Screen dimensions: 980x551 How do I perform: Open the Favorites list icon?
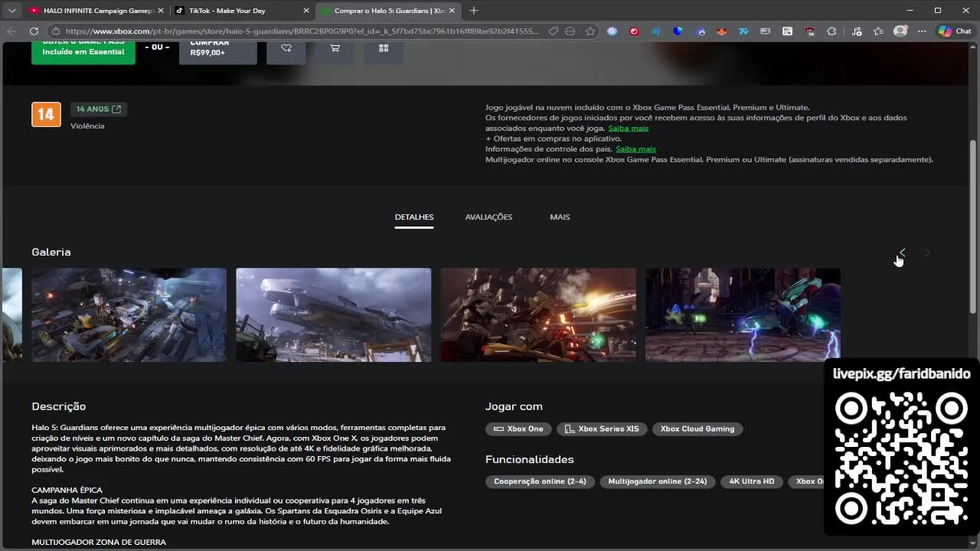tap(878, 31)
